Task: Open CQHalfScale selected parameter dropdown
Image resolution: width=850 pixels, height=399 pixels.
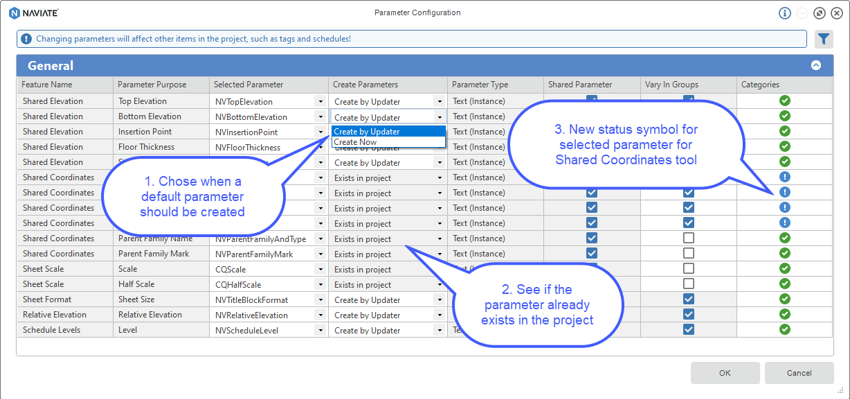Action: (320, 284)
